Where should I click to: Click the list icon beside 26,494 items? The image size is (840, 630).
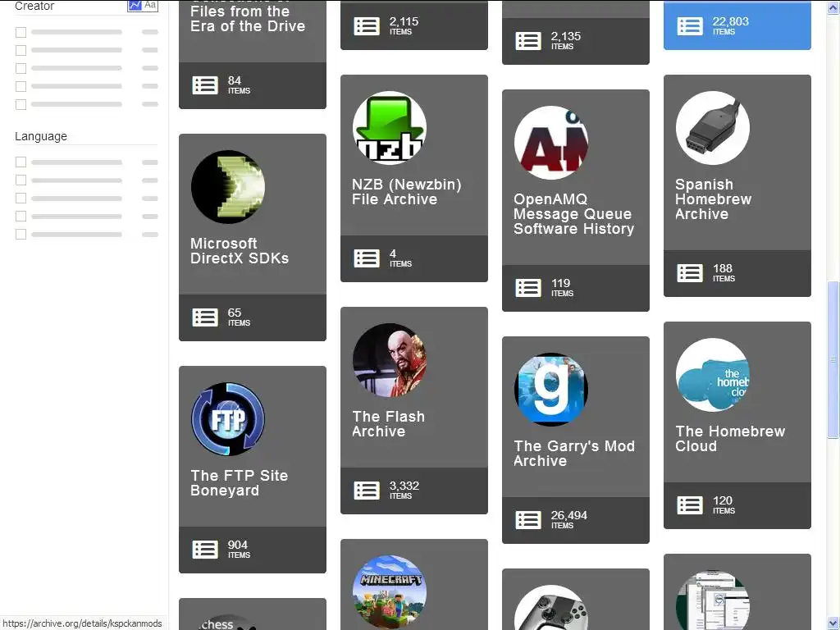click(x=528, y=519)
